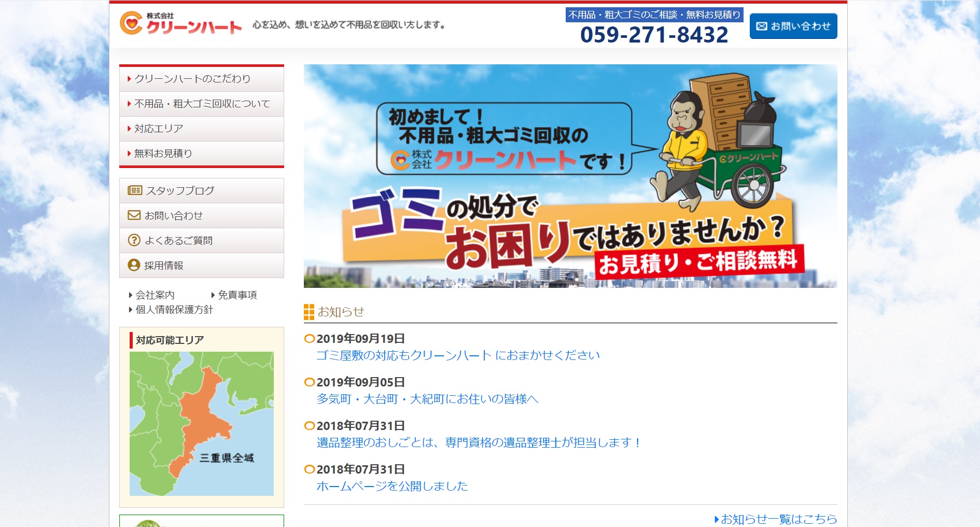
Task: Select 対応エリア in the sidebar menu
Action: (x=159, y=129)
